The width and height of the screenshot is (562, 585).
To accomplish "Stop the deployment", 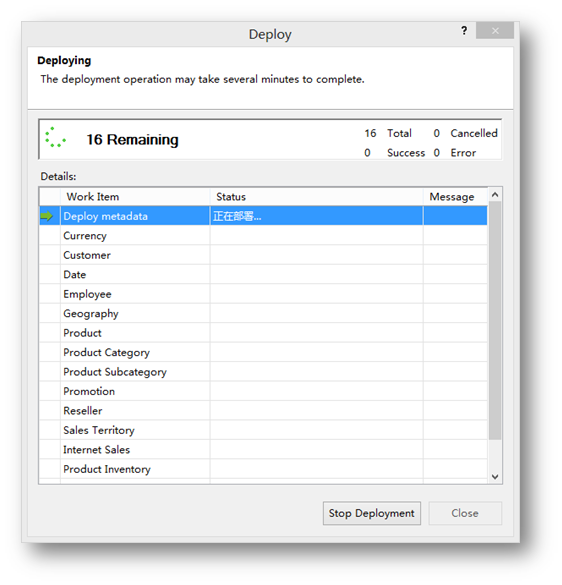I will 372,513.
